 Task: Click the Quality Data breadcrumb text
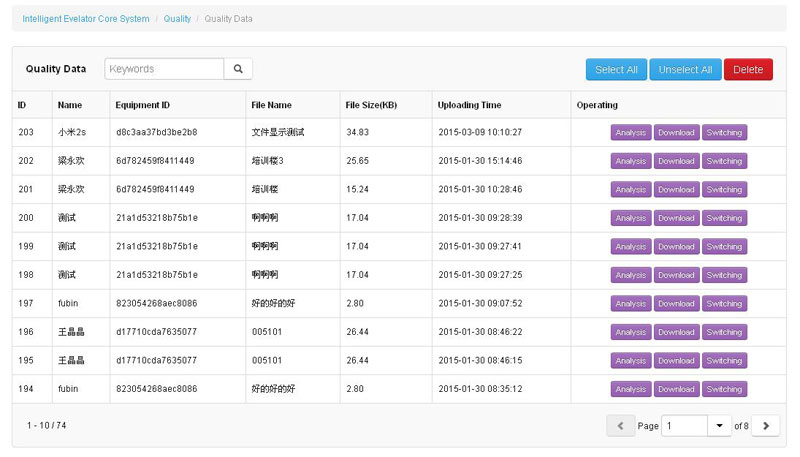228,19
